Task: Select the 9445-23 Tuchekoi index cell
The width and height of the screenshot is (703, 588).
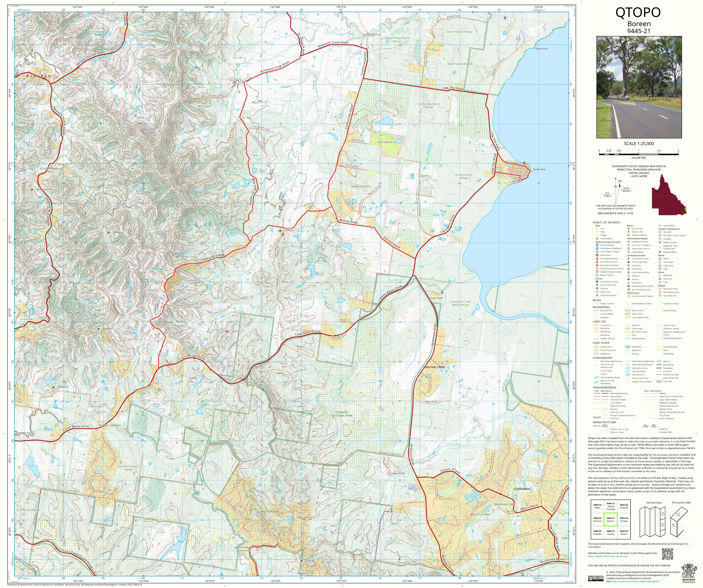Action: (x=597, y=532)
